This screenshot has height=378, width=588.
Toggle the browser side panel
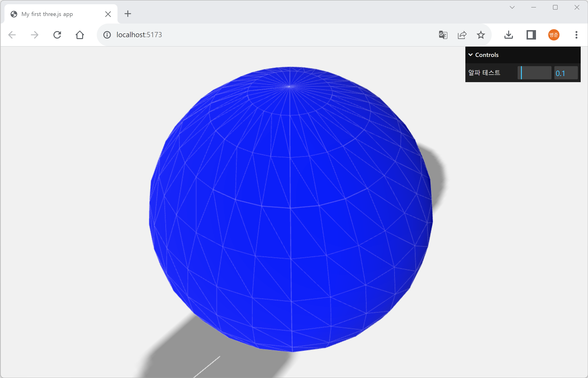(531, 35)
